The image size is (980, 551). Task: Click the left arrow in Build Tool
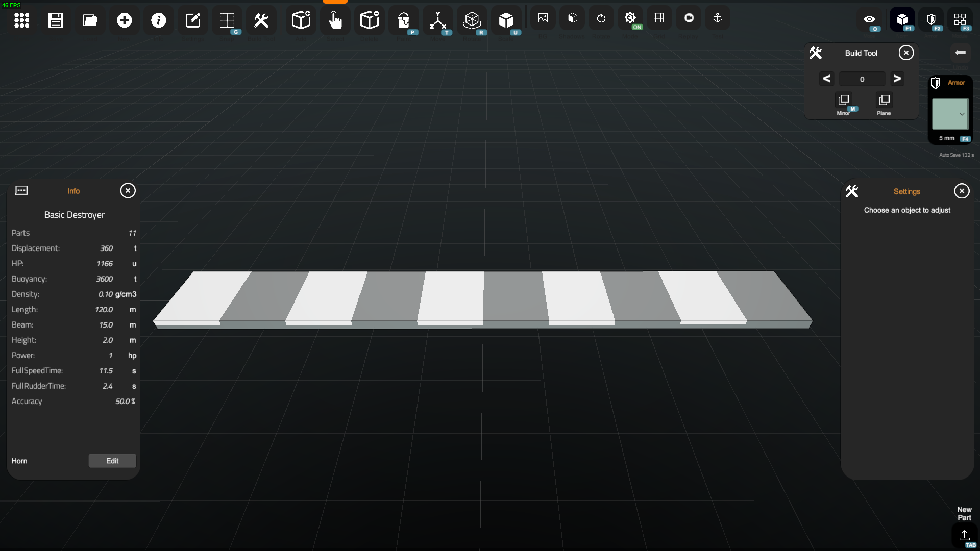(826, 79)
